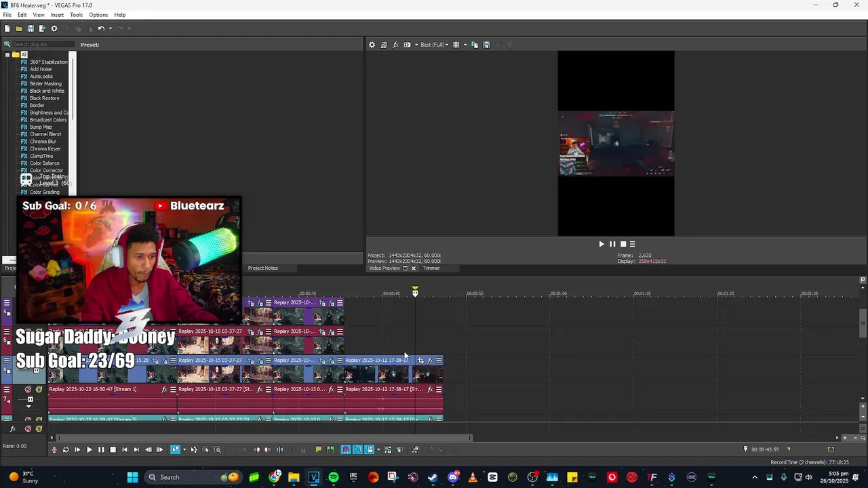Click the preview Overlays grid icon
This screenshot has width=868, height=488.
click(x=456, y=45)
